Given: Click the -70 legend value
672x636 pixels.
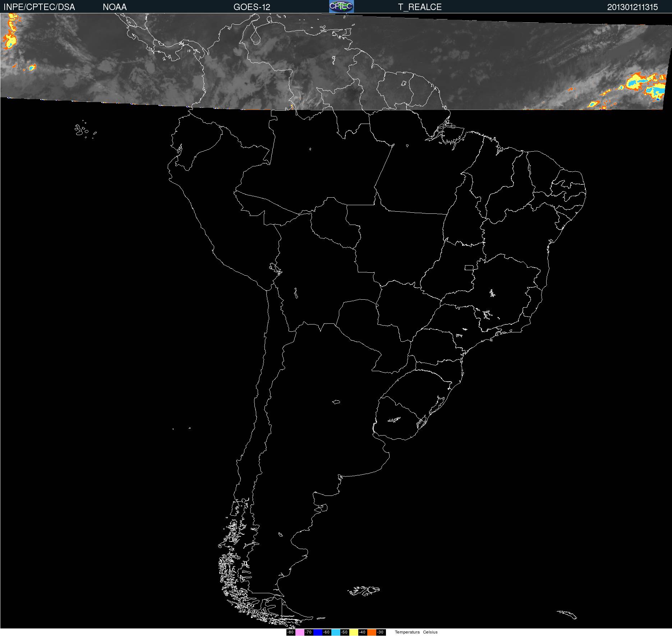Looking at the screenshot, I should [308, 632].
